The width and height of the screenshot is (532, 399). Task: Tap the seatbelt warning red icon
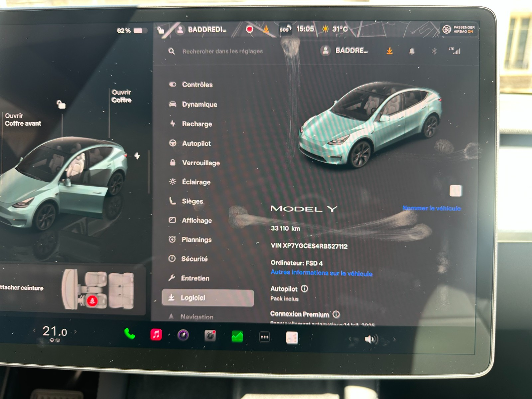pos(92,301)
